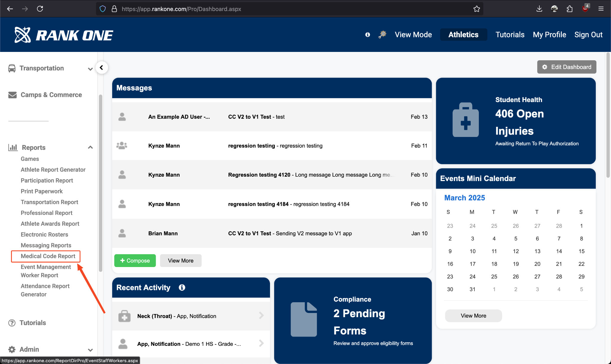
Task: Click the search key icon beside View Mode
Action: 382,35
